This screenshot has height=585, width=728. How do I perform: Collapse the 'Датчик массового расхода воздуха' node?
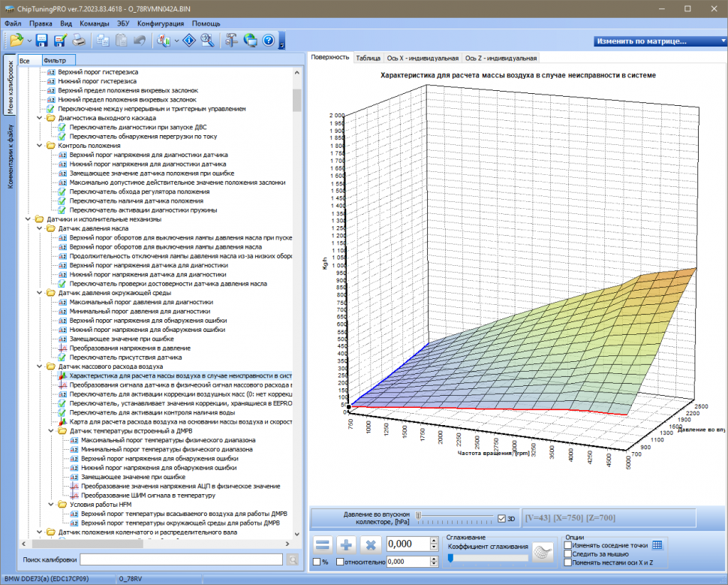tap(40, 366)
